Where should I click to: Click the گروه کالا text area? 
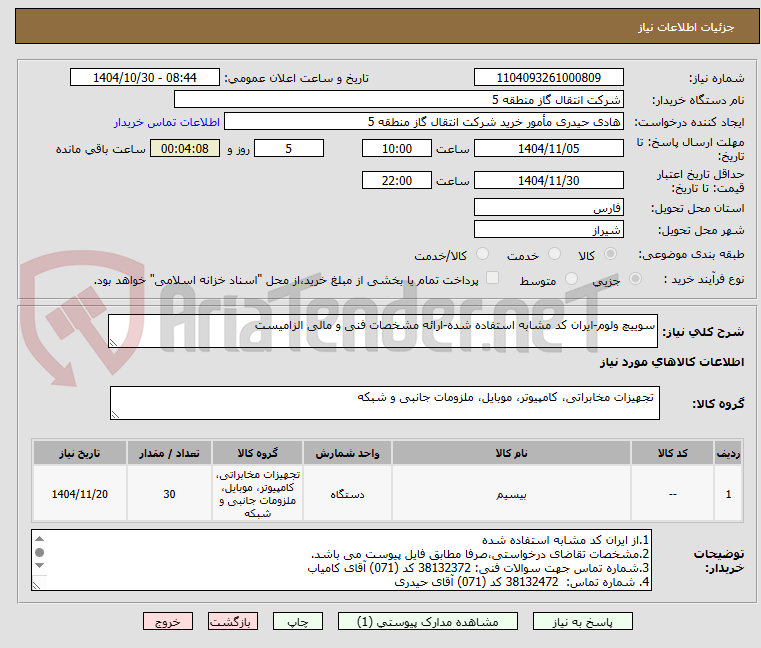coord(384,403)
